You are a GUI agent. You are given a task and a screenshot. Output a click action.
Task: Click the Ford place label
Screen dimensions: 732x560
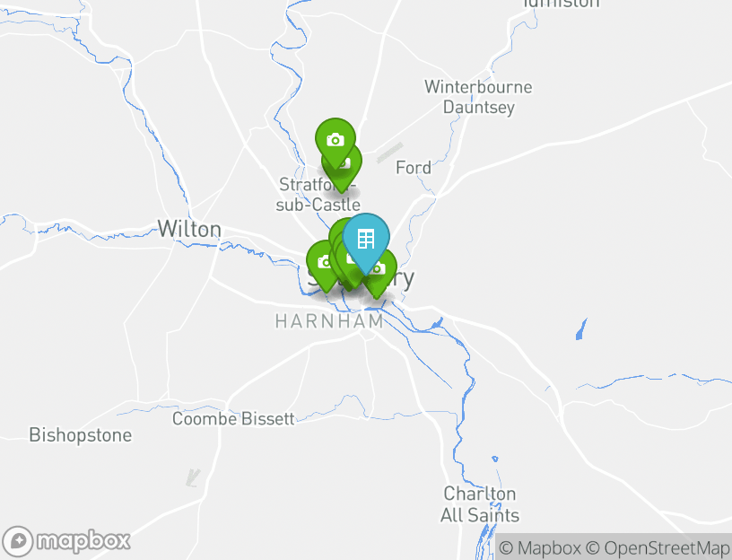tap(414, 167)
